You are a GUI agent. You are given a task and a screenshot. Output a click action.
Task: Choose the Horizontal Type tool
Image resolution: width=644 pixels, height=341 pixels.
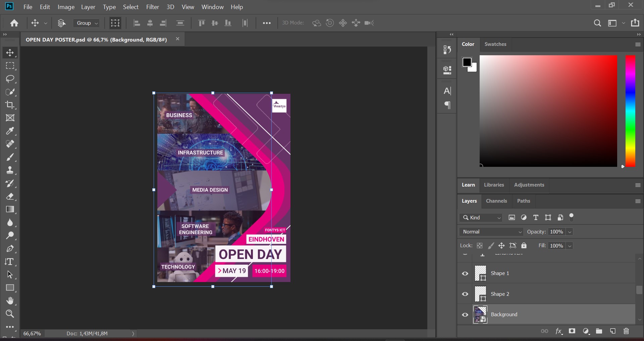pyautogui.click(x=10, y=262)
